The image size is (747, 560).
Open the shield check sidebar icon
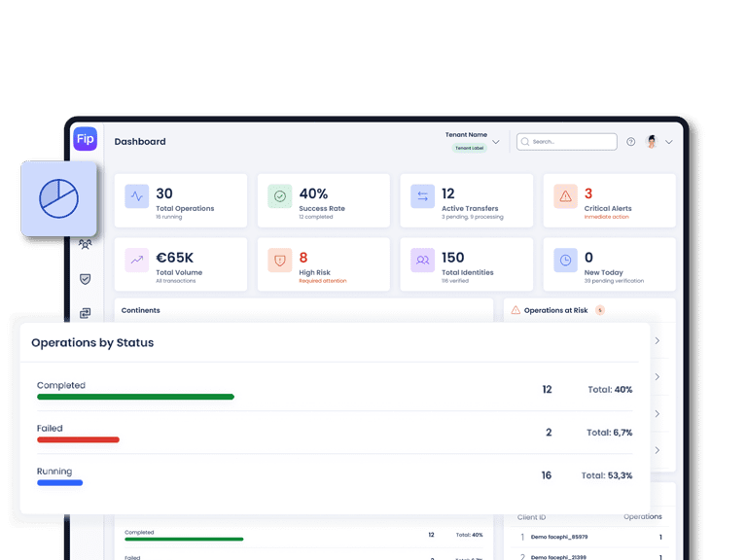click(x=86, y=279)
